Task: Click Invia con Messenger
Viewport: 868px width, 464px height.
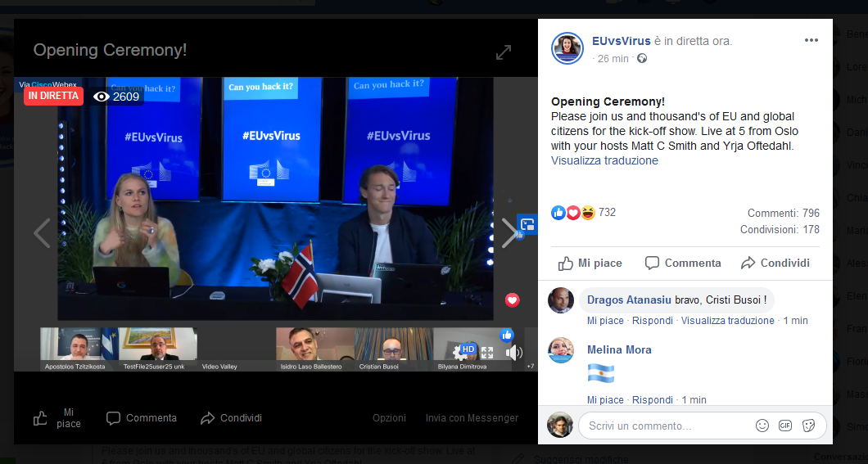Action: coord(472,418)
